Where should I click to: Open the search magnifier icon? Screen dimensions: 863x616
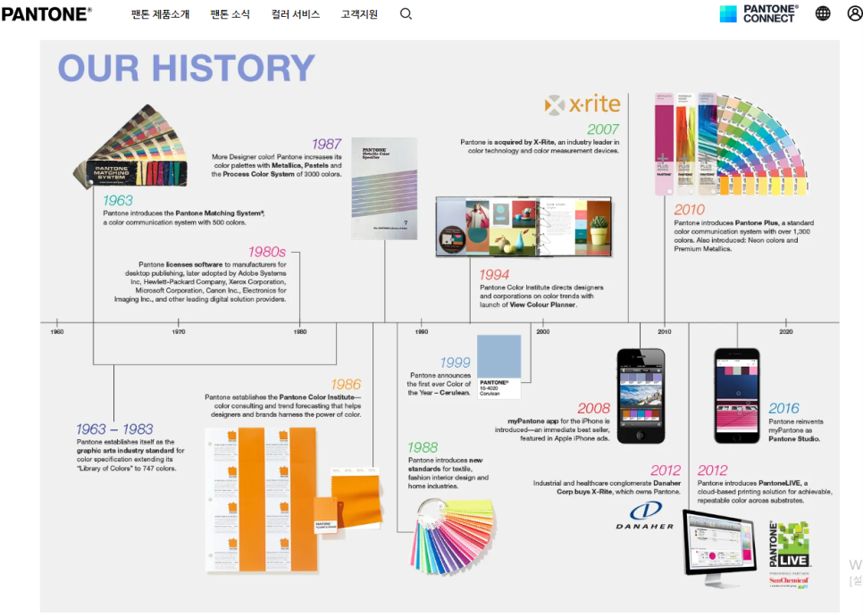(406, 13)
